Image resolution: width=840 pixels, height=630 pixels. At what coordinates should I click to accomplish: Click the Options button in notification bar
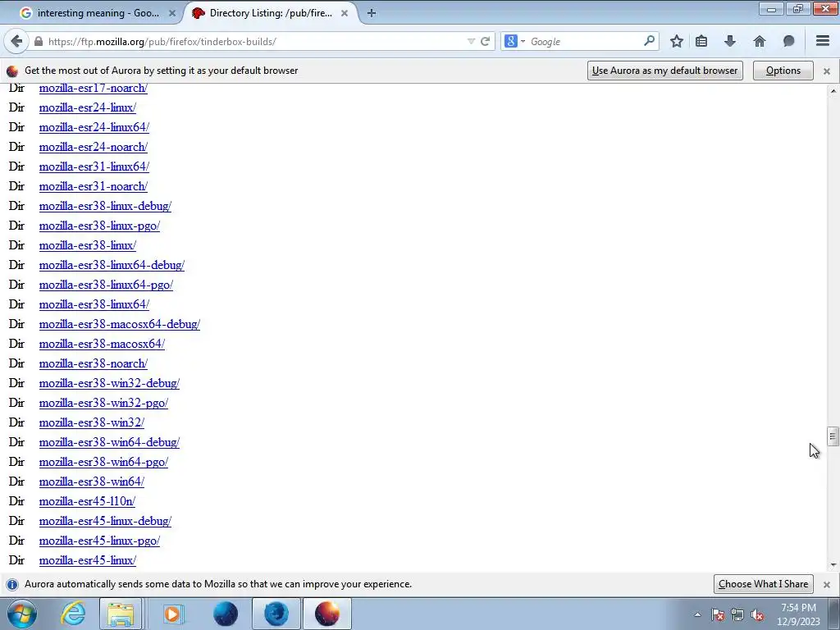[783, 71]
